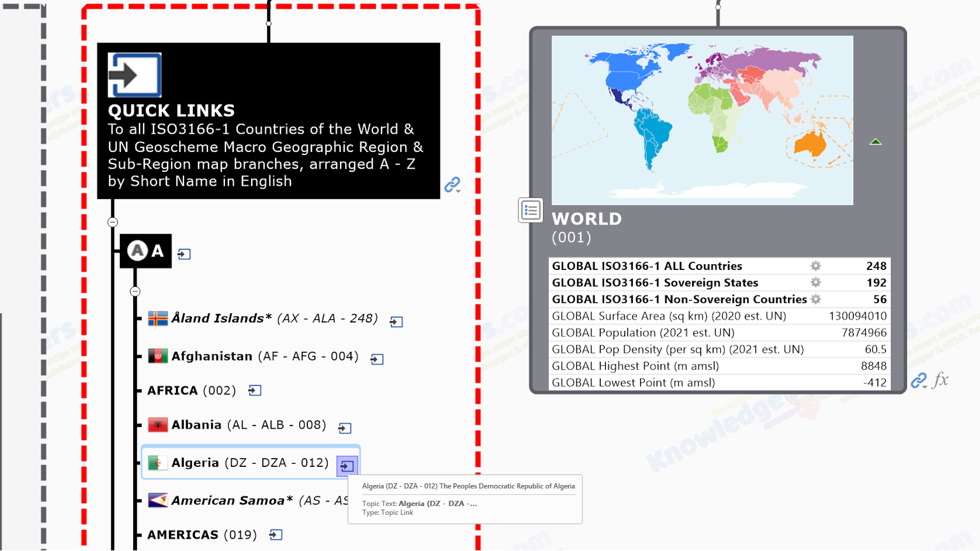The image size is (980, 551).
Task: Click the GLOBAL ISO3166-1 ALL Countries label
Action: pos(647,266)
